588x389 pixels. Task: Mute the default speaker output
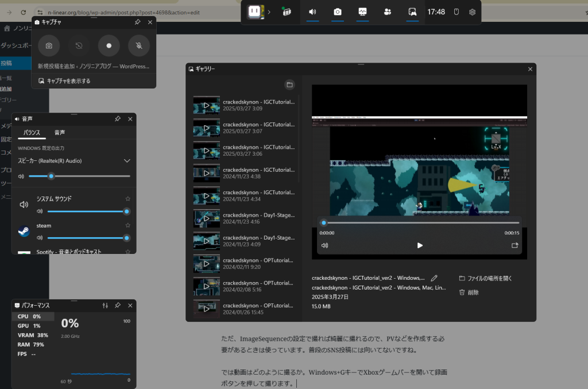21,176
